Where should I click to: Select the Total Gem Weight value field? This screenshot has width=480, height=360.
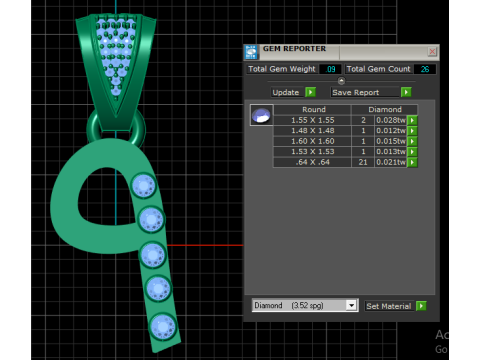[330, 69]
